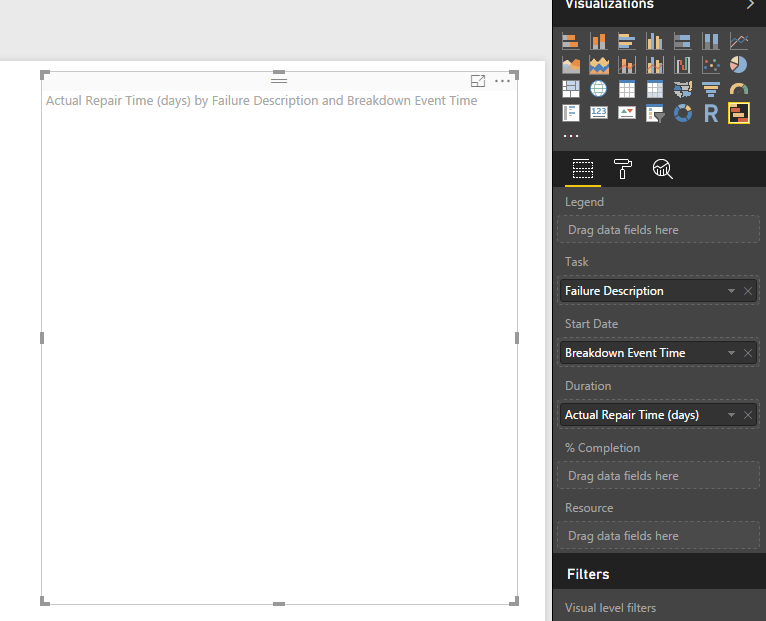Open Failure Description field dropdown

click(x=731, y=291)
